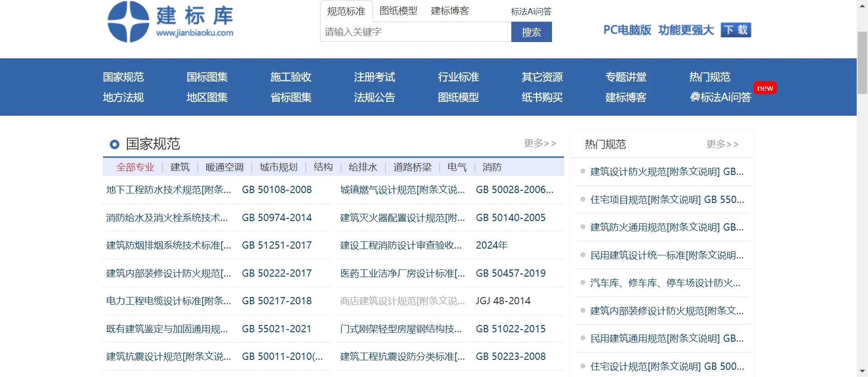Go to 国标图集 navigation item
This screenshot has height=377, width=868.
(x=207, y=77)
